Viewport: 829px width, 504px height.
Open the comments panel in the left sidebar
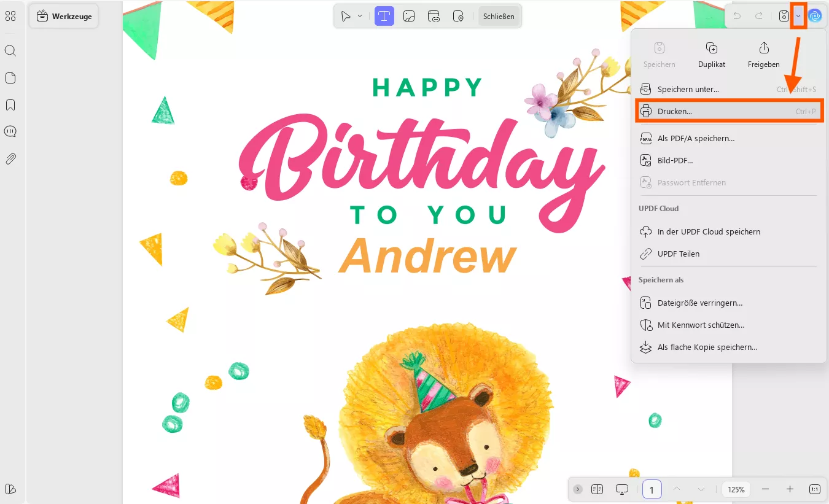10,131
